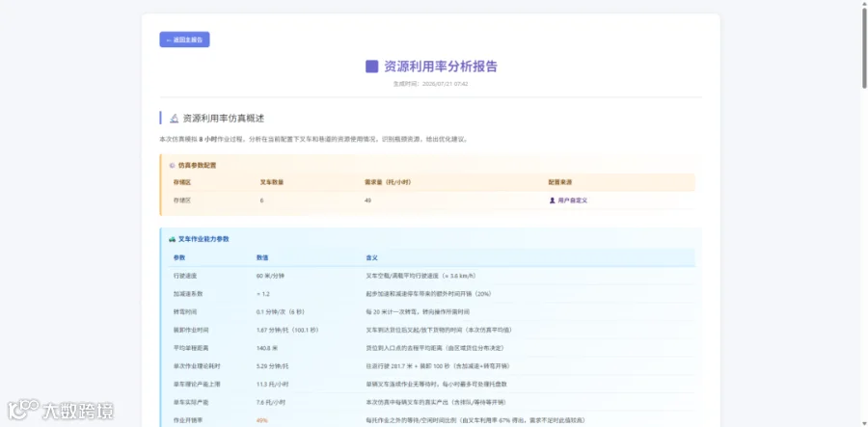Click the microscope icon next to 资源利用率仿真概述
Viewport: 868px width, 427px height.
174,119
